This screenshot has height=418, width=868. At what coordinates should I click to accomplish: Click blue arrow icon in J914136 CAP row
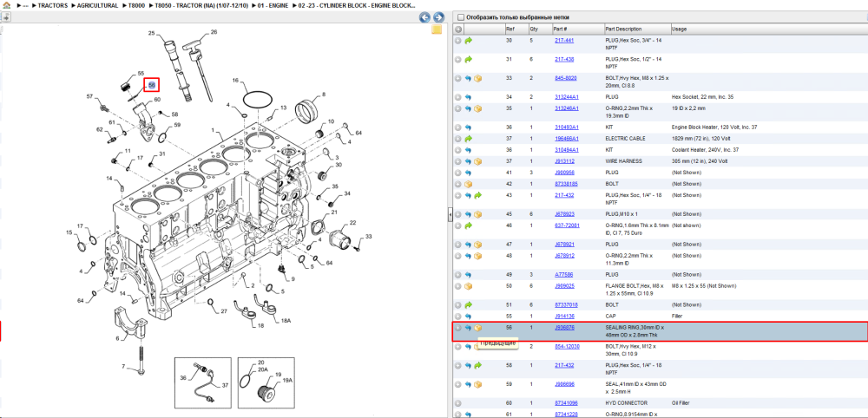[x=469, y=316]
